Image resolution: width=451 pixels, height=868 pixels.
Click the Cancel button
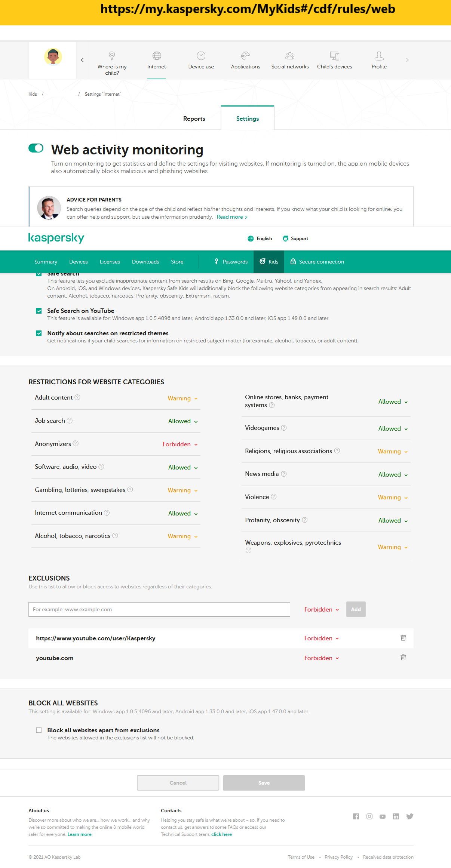[178, 783]
